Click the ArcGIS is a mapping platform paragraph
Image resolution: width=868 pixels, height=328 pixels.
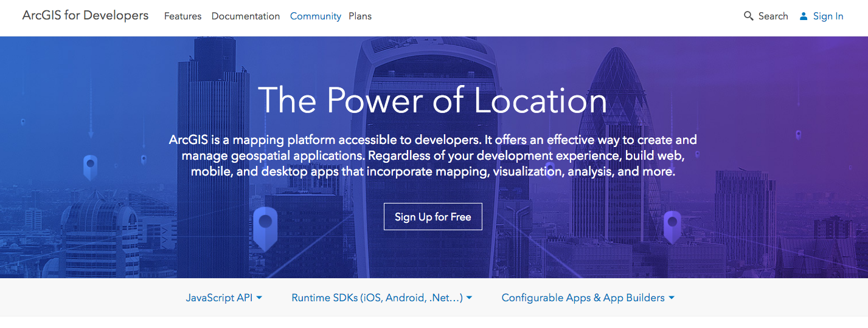click(x=432, y=155)
